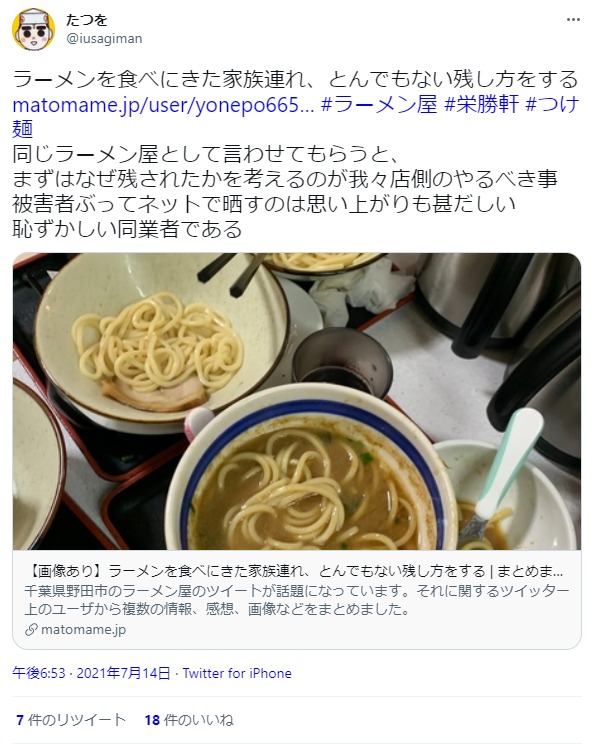Click the card description about 千葉県野田市

click(x=297, y=600)
